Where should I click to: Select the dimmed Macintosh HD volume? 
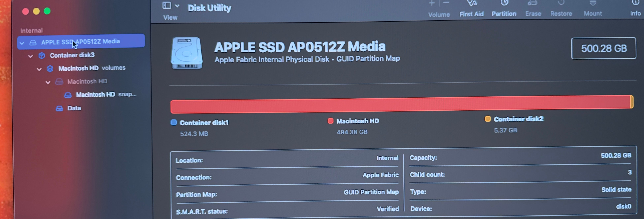point(87,81)
